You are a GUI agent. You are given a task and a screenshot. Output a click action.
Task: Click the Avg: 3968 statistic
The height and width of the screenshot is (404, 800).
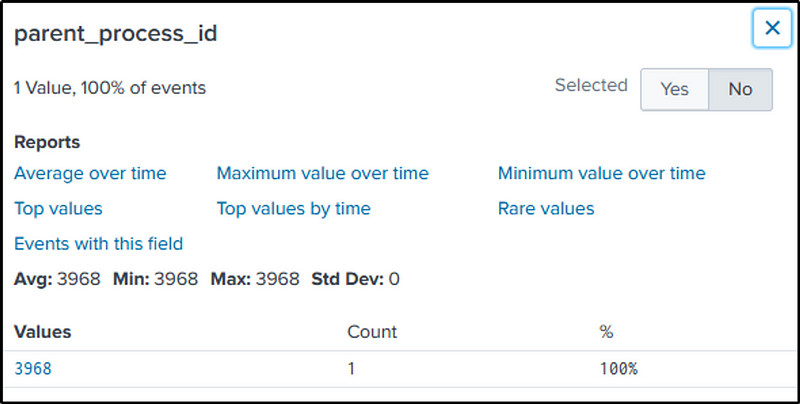[x=57, y=278]
